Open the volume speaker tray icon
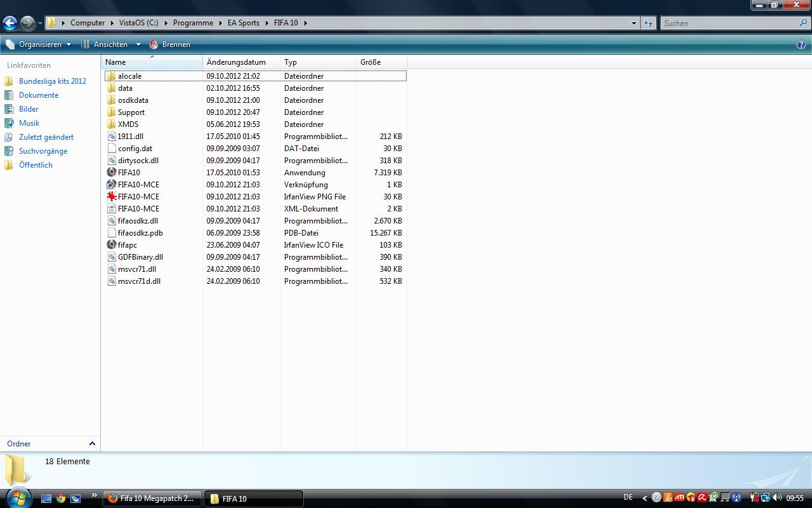Viewport: 812px width, 508px height. pyautogui.click(x=776, y=498)
